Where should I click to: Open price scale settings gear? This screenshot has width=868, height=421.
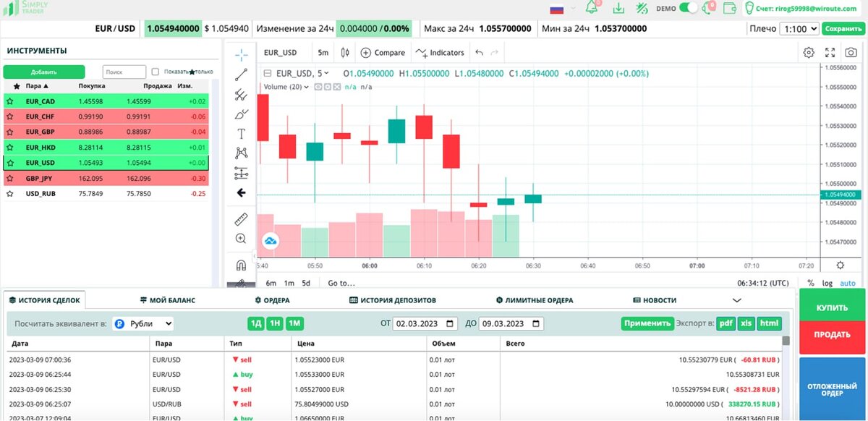840,265
